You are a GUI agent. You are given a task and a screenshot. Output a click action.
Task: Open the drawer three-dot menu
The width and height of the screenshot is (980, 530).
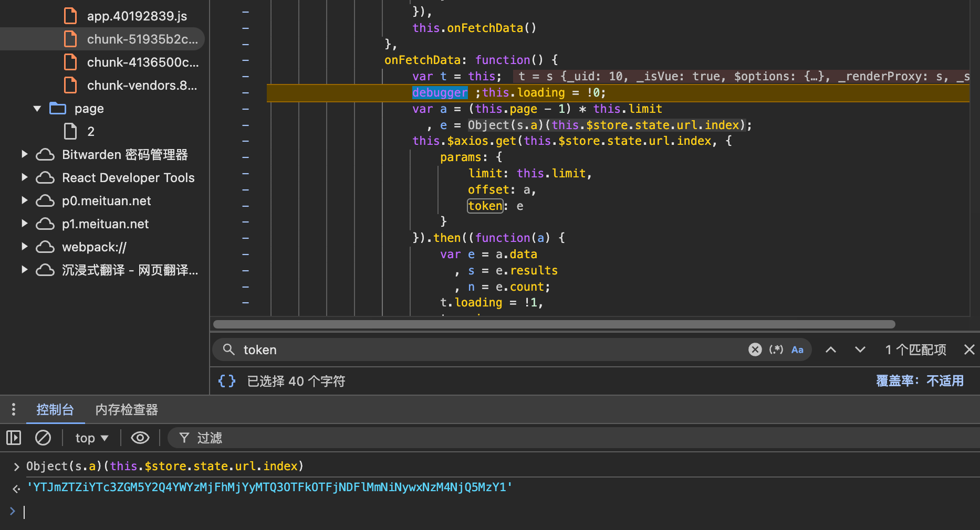[14, 409]
